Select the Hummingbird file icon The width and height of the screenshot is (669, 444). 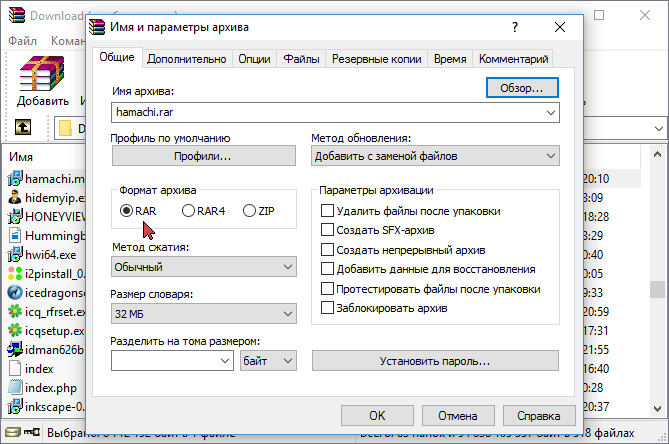point(15,235)
